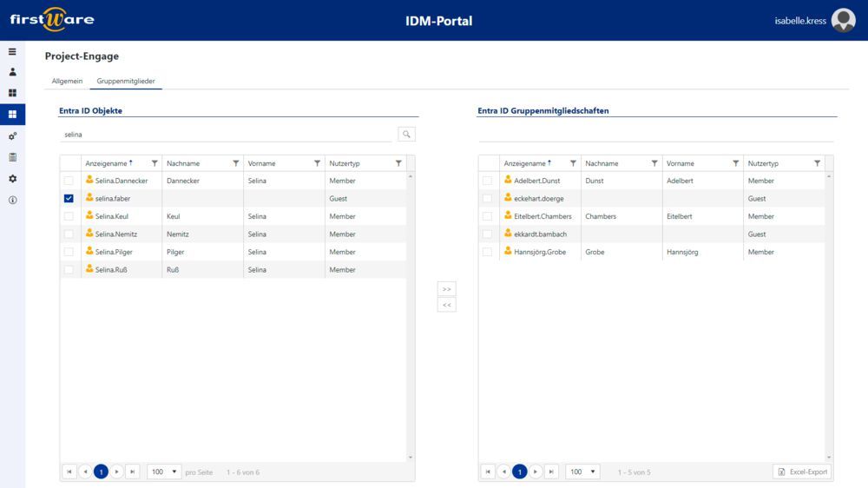The image size is (868, 488).
Task: Click the settings gear icon in sidebar
Action: point(12,178)
